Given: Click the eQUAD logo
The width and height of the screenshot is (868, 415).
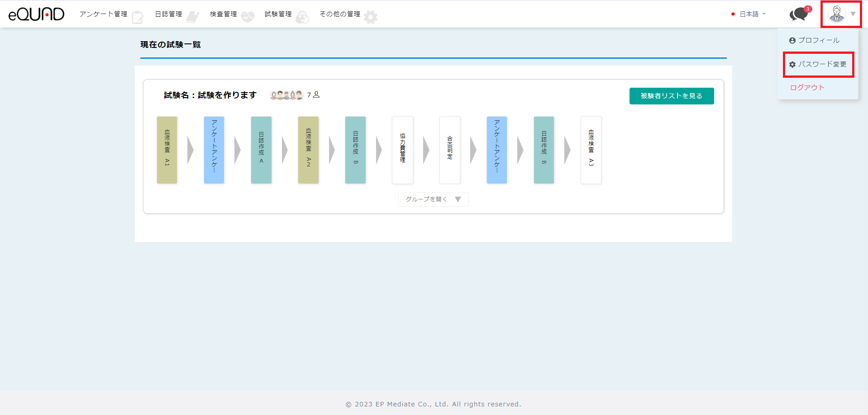Looking at the screenshot, I should coord(36,14).
